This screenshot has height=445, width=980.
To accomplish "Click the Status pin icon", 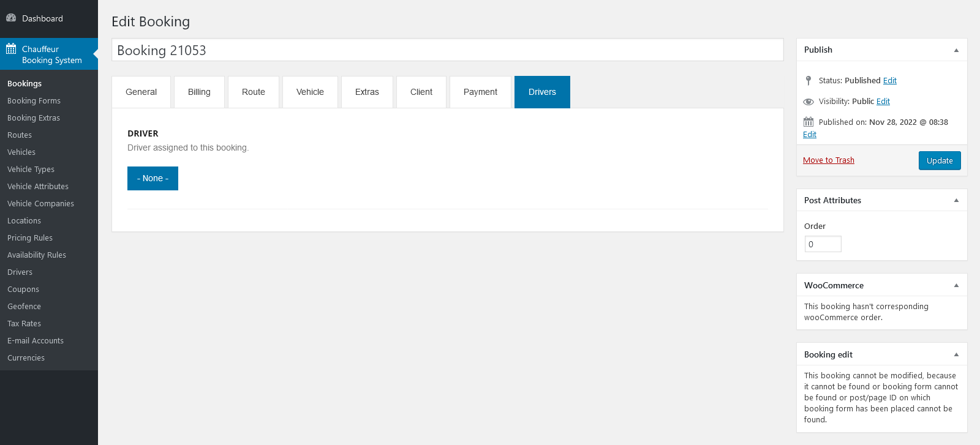I will 809,81.
